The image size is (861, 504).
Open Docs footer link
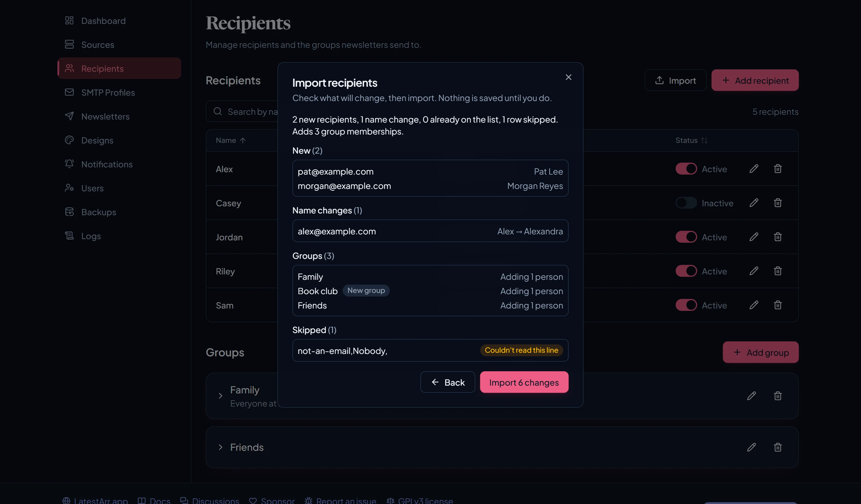pyautogui.click(x=154, y=501)
